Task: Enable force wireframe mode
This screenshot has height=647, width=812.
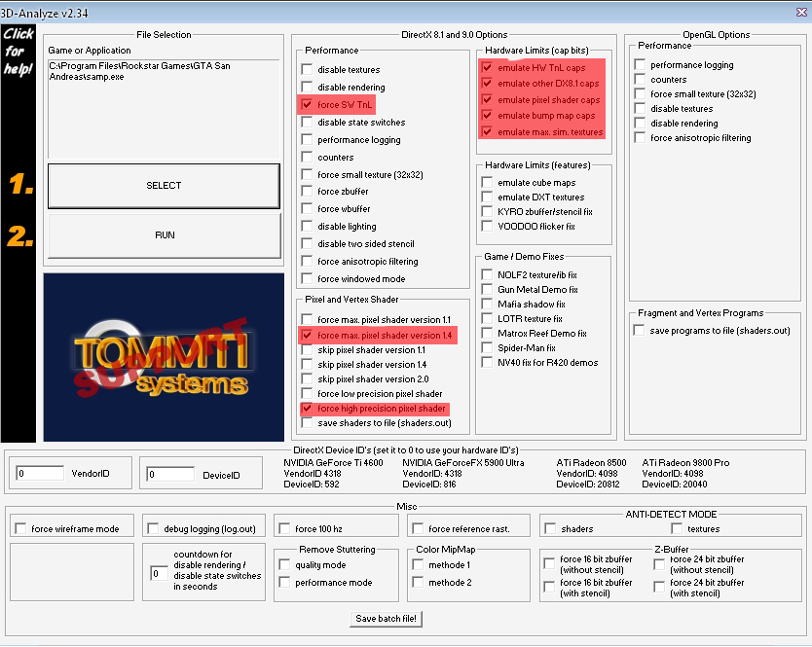Action: tap(20, 529)
